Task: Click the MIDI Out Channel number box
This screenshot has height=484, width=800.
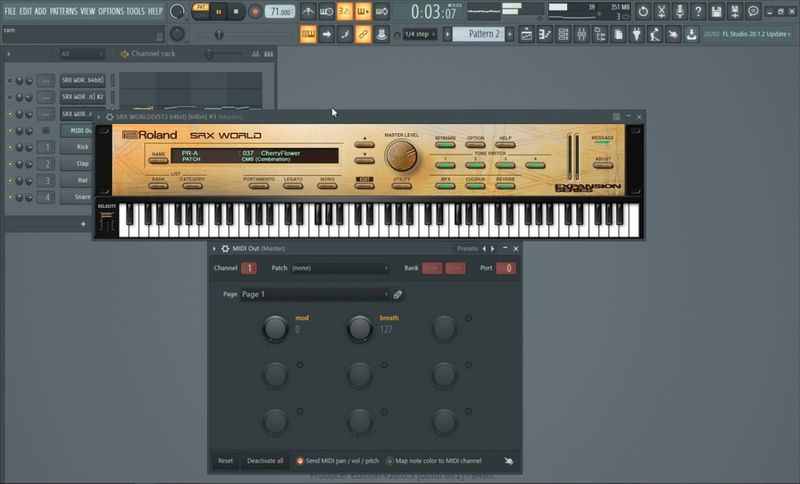Action: pyautogui.click(x=249, y=268)
